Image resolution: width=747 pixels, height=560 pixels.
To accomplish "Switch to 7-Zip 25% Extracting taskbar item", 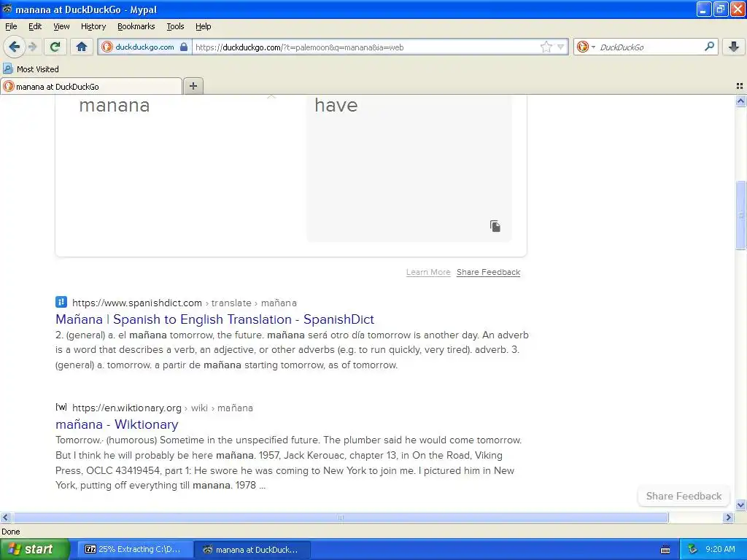I will point(135,550).
